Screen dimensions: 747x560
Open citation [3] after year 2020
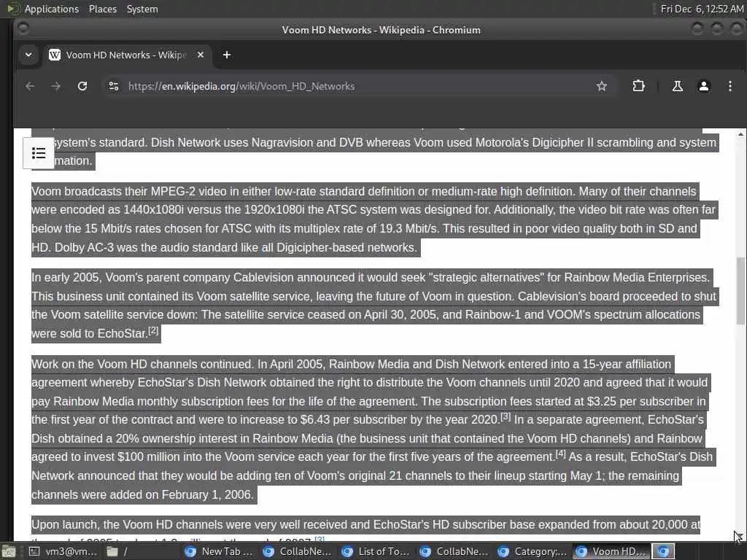tap(506, 416)
